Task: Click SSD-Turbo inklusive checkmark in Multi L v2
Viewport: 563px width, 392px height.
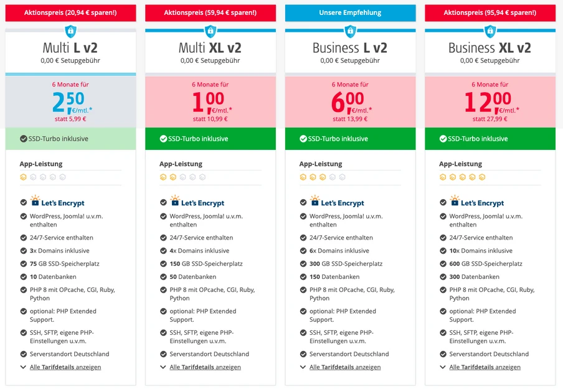Action: 23,139
